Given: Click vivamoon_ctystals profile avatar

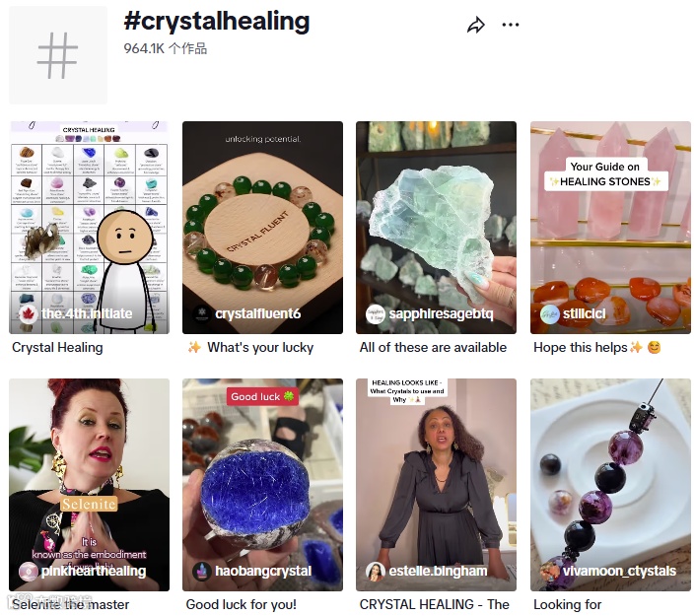Looking at the screenshot, I should [550, 572].
